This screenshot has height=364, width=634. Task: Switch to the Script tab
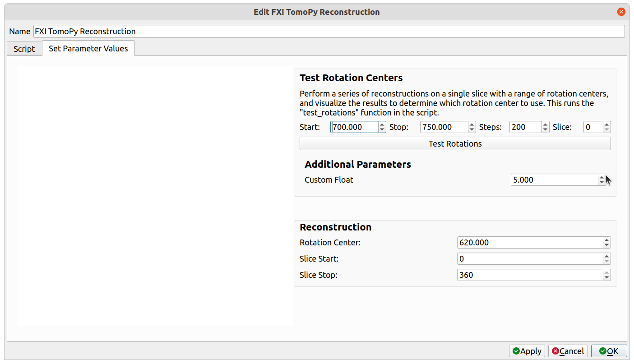[x=24, y=49]
